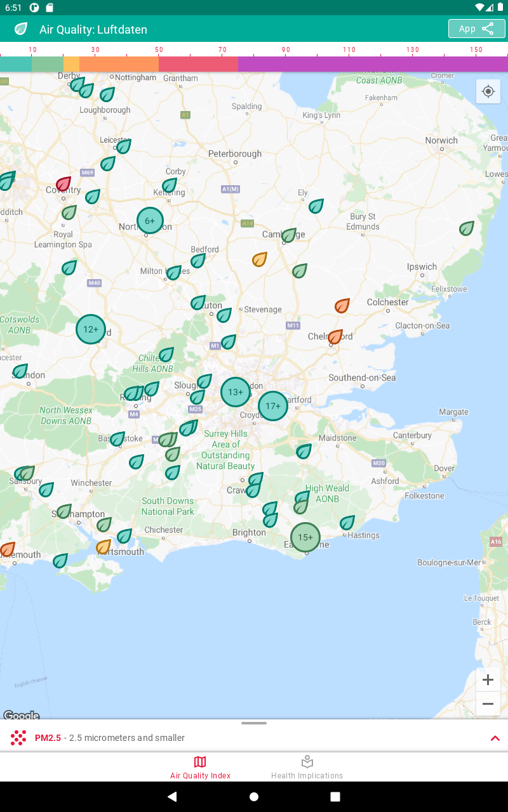
Task: Tap the leaf logo in header
Action: click(21, 29)
